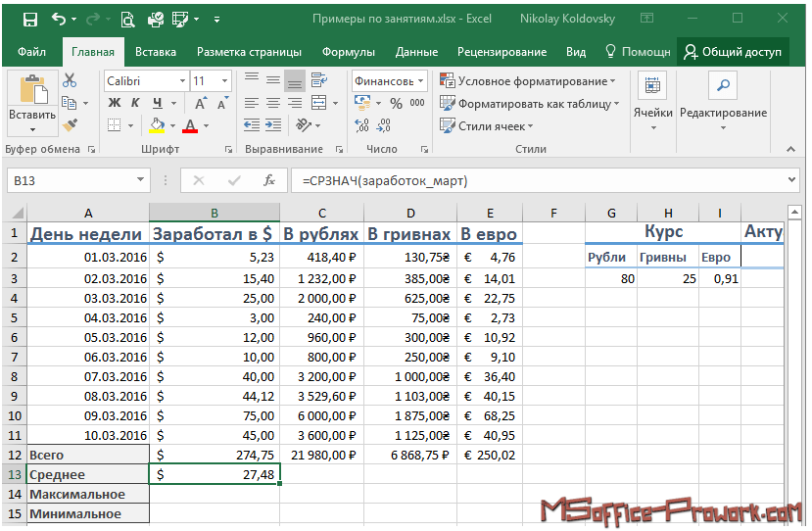Increase decimal places
Image resolution: width=812 pixels, height=531 pixels.
(x=361, y=124)
